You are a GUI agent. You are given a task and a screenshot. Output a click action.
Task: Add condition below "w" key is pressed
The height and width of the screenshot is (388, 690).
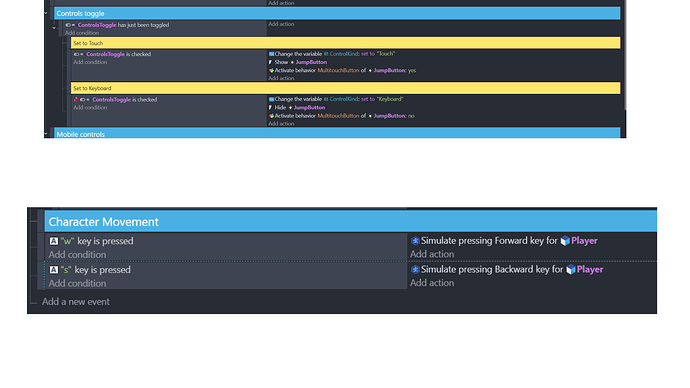77,255
